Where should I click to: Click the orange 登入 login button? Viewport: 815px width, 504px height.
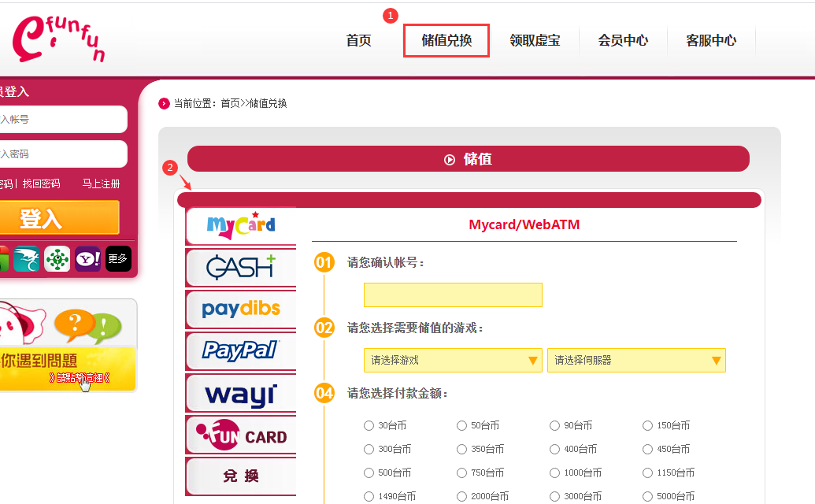pos(59,217)
